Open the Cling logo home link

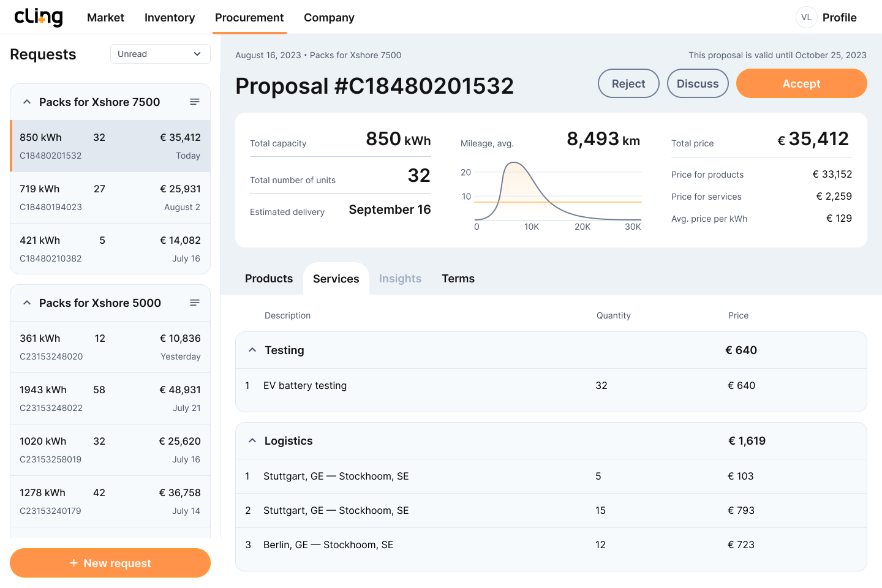click(39, 17)
